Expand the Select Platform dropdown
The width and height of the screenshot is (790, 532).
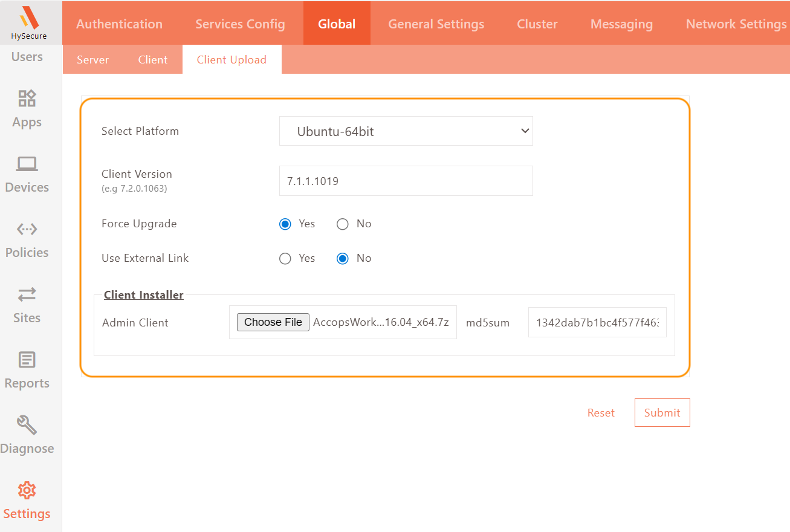pos(406,131)
